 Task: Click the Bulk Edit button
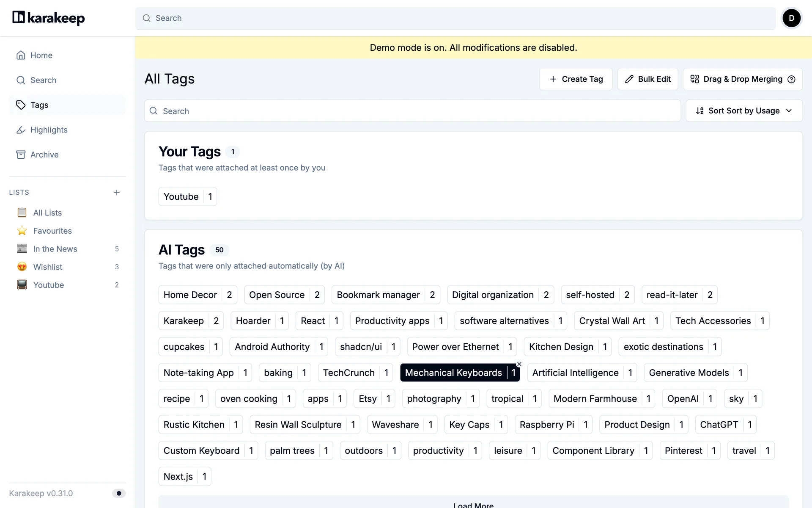[x=647, y=79]
